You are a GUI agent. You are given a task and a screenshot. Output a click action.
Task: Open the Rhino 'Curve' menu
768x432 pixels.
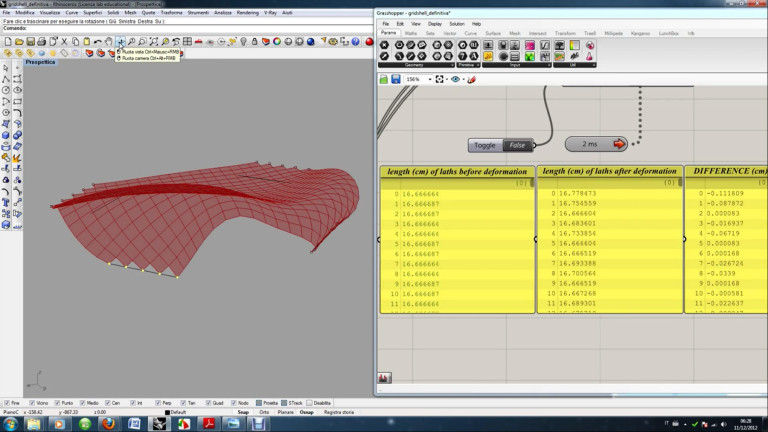click(71, 12)
